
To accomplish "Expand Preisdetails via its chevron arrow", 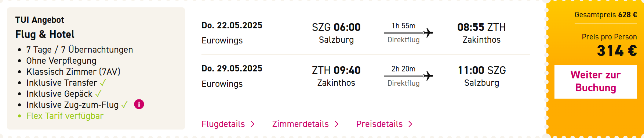I will pyautogui.click(x=410, y=124).
